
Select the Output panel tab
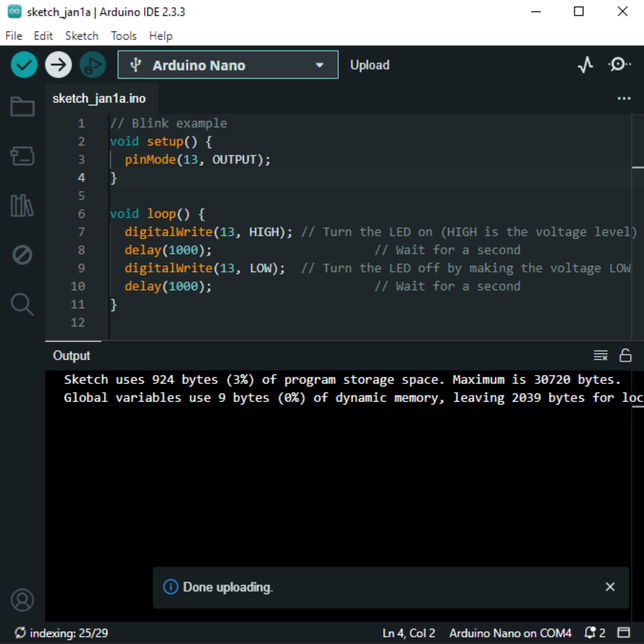tap(71, 356)
